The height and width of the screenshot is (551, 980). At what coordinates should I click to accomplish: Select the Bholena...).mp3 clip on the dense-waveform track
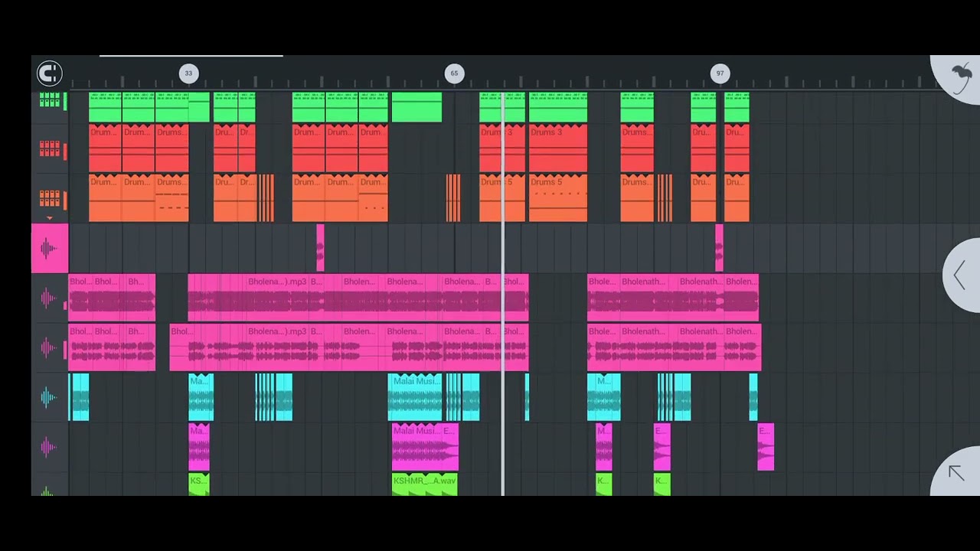(276, 298)
